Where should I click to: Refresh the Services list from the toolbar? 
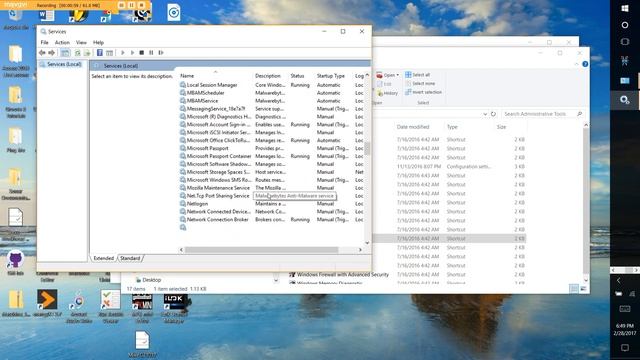[78, 53]
